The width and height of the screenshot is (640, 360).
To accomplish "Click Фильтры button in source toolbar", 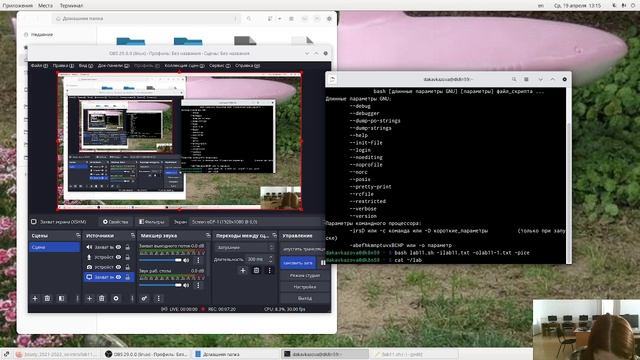I will (x=151, y=222).
